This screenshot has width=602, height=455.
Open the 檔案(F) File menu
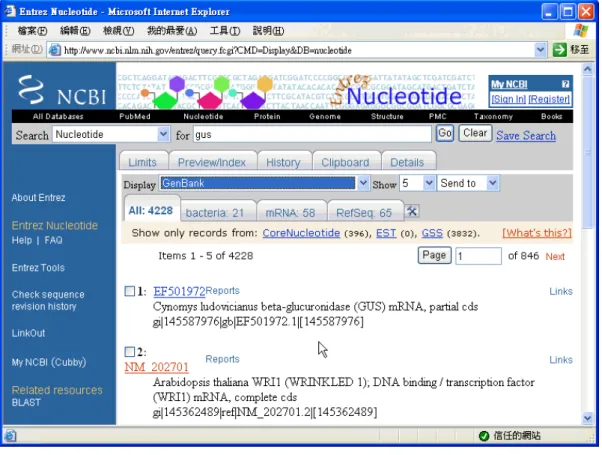(x=32, y=31)
